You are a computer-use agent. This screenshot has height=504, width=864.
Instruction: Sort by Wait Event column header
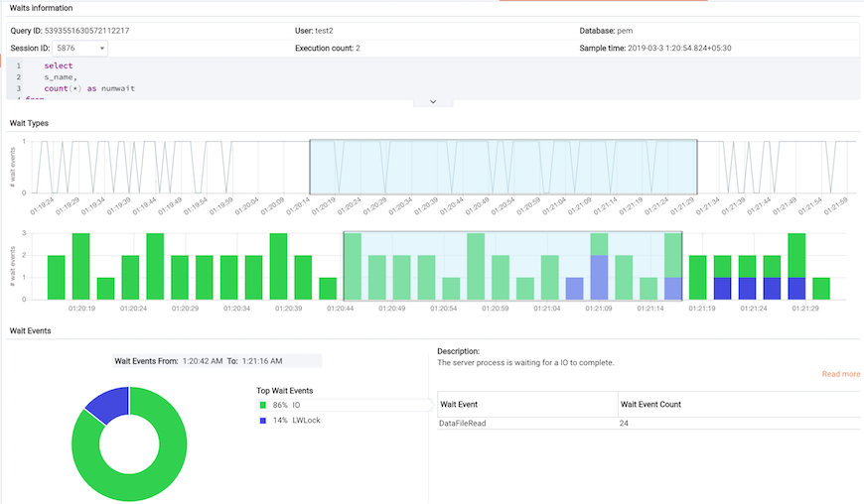click(459, 405)
